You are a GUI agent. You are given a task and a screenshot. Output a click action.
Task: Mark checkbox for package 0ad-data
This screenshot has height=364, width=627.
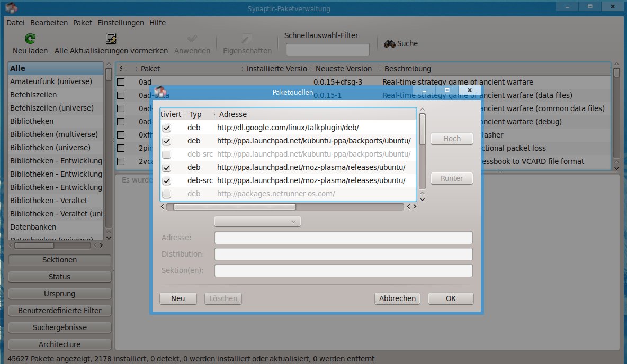click(x=121, y=95)
